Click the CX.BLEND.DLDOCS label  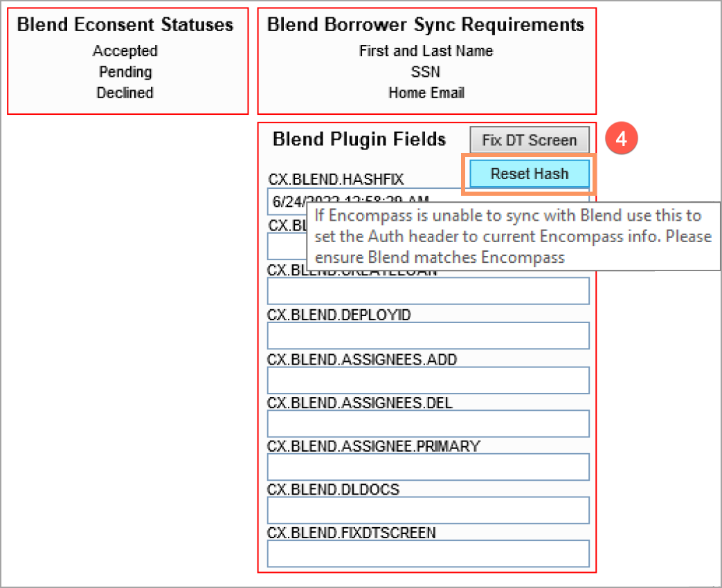coord(334,489)
